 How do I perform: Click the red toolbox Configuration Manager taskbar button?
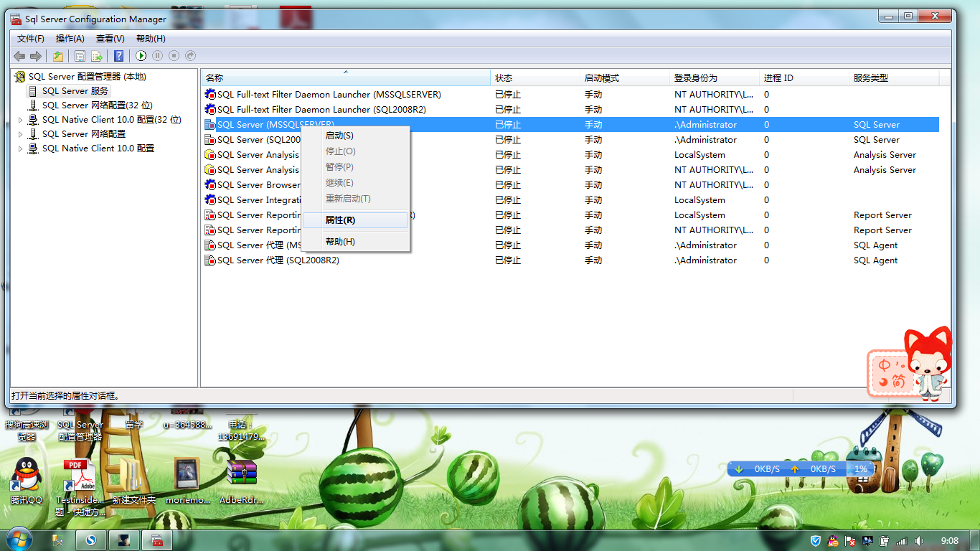tap(157, 540)
